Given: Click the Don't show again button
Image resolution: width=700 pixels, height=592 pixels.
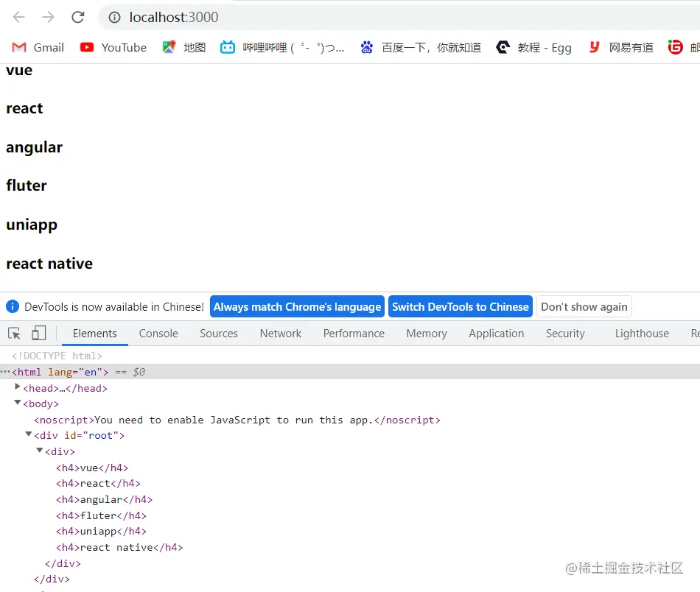Looking at the screenshot, I should pyautogui.click(x=584, y=306).
